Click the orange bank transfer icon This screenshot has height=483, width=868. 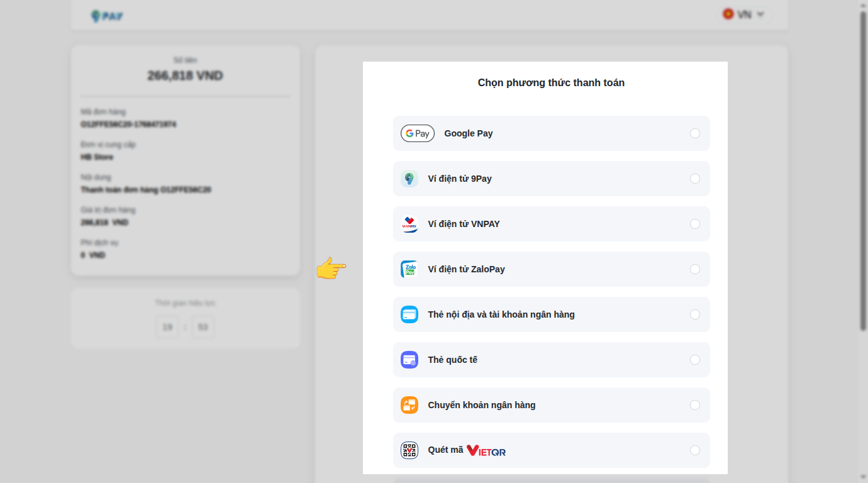[409, 405]
